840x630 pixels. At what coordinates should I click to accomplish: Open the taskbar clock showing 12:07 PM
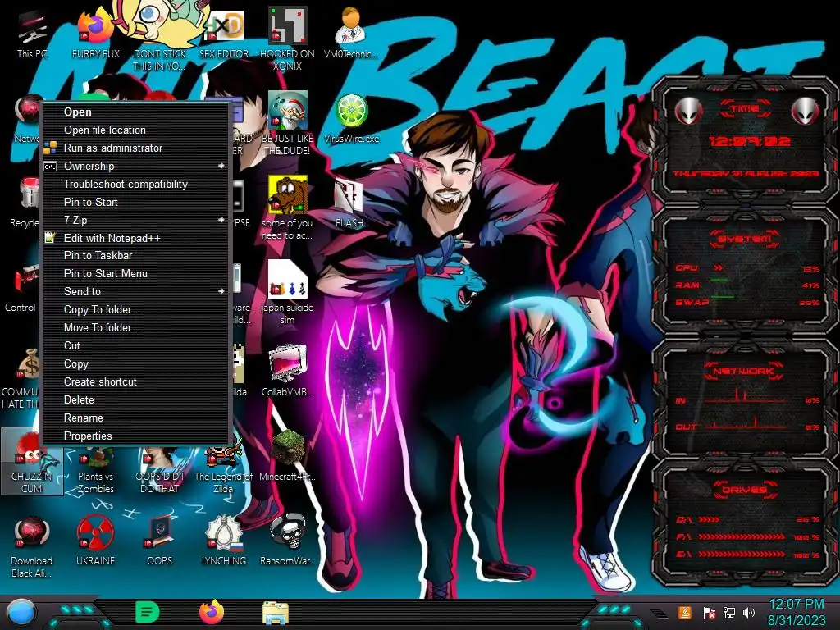click(797, 613)
